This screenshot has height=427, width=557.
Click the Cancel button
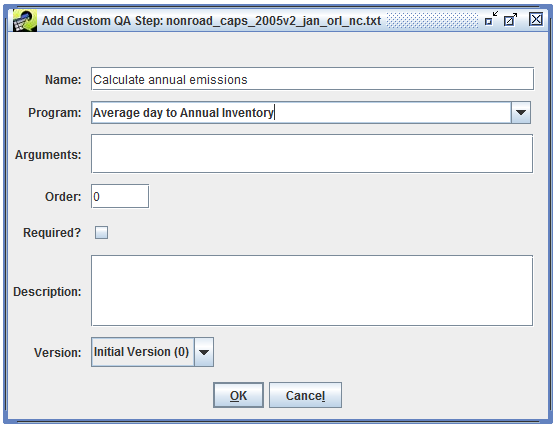pyautogui.click(x=305, y=395)
